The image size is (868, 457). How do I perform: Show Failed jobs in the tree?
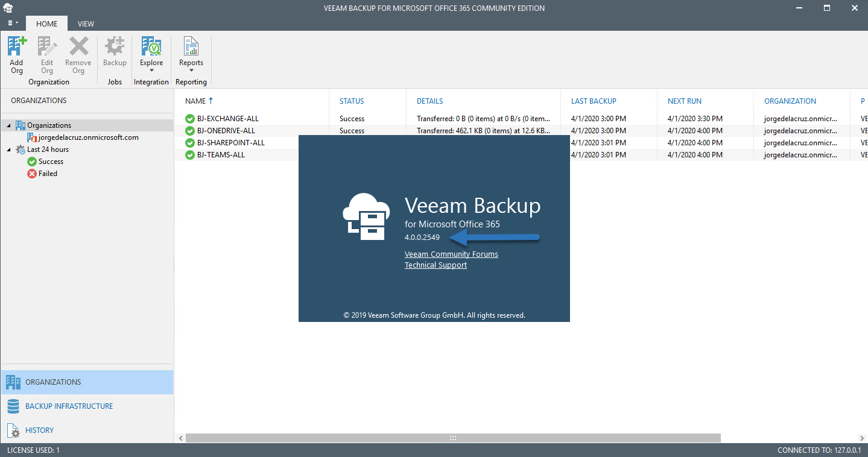tap(48, 174)
